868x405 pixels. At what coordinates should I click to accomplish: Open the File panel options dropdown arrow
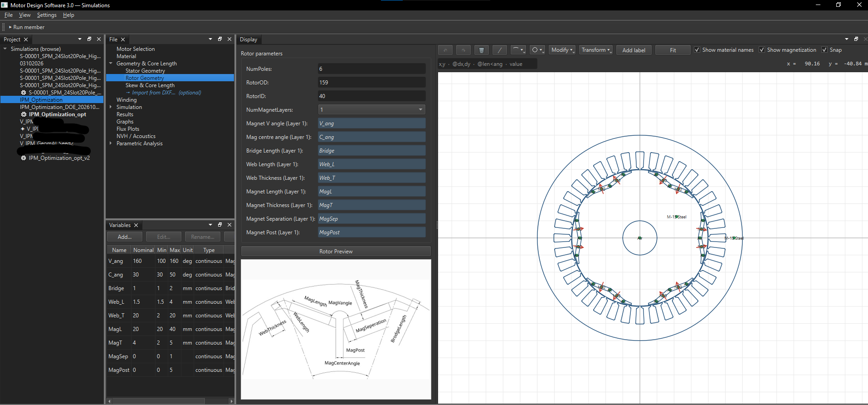coord(210,39)
